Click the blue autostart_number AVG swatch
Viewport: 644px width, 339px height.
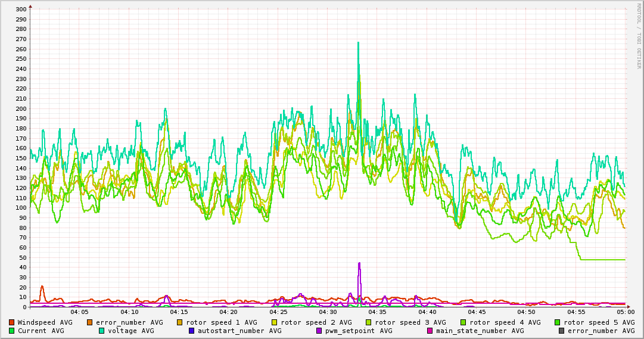tap(191, 331)
